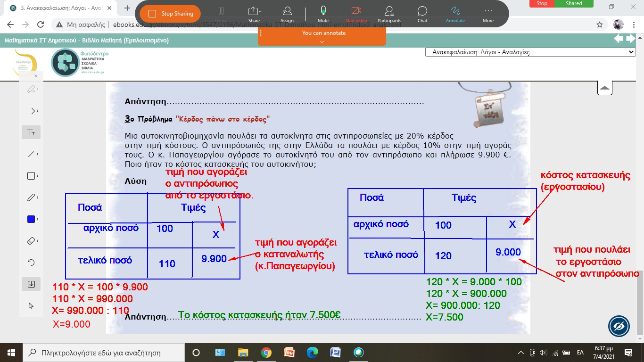Screen dimensions: 644x362
Task: Open the Windows Start menu
Action: point(11,352)
